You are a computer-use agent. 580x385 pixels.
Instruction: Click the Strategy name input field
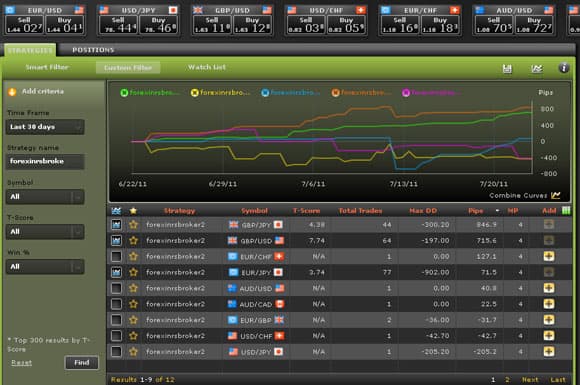(45, 162)
